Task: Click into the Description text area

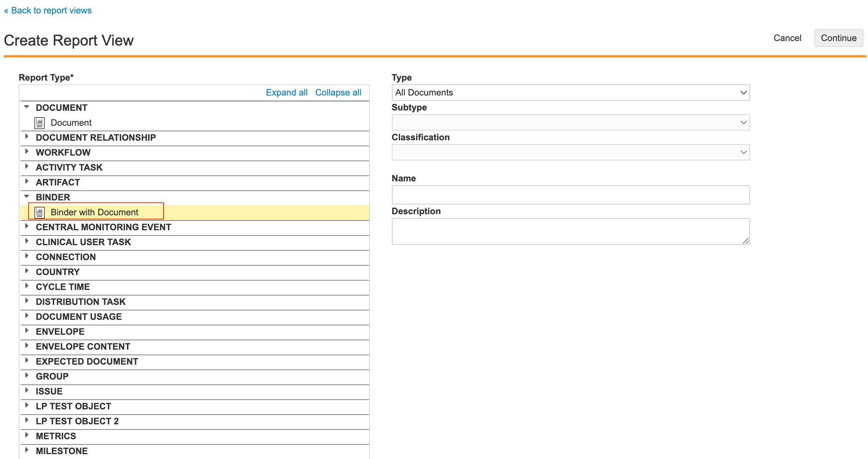Action: pos(570,231)
